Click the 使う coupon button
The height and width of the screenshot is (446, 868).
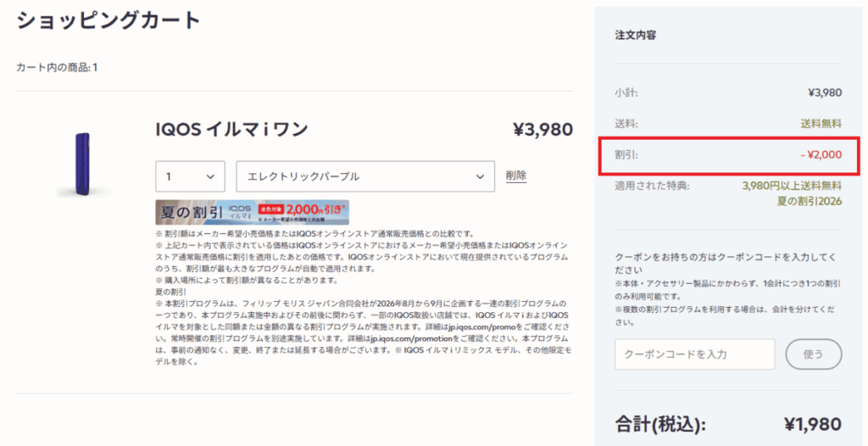click(814, 354)
